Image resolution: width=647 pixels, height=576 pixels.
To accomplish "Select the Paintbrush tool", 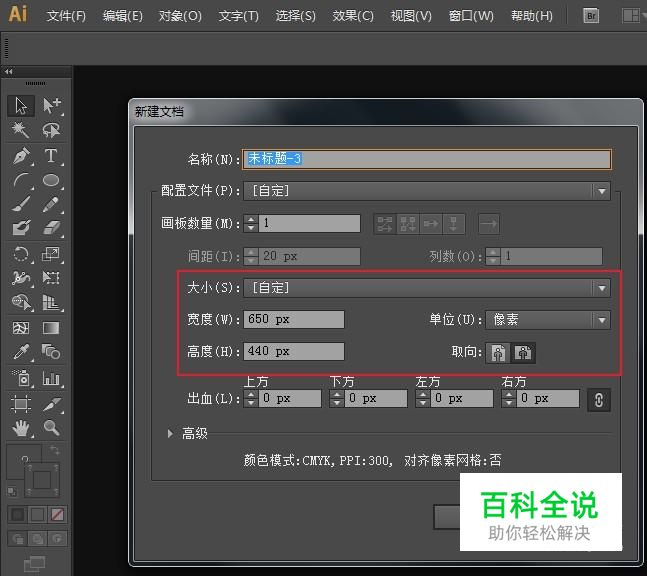I will pyautogui.click(x=21, y=204).
